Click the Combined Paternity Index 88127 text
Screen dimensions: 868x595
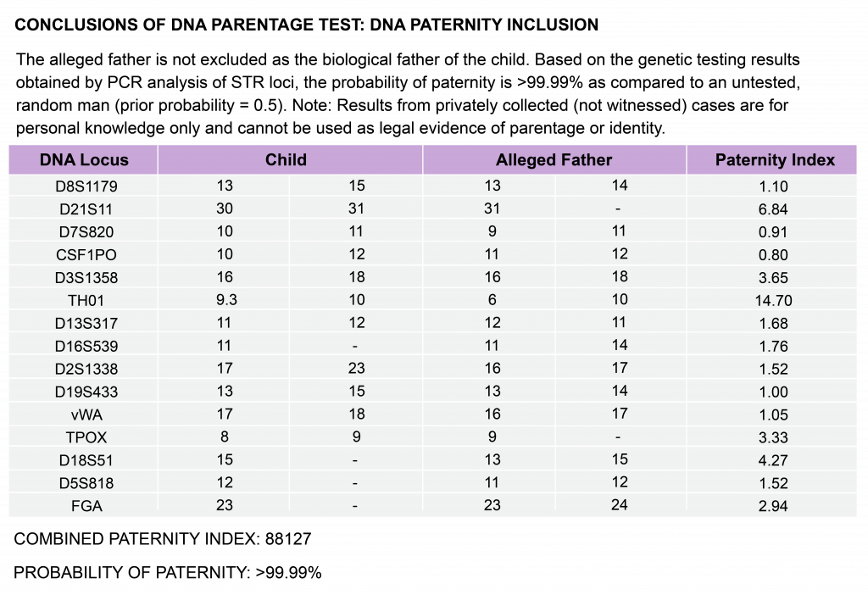(x=163, y=538)
